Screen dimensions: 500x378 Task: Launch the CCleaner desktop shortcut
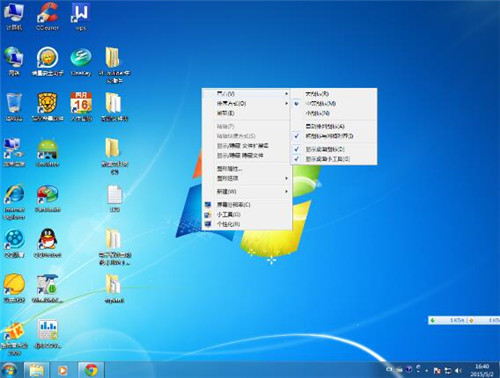(x=47, y=17)
